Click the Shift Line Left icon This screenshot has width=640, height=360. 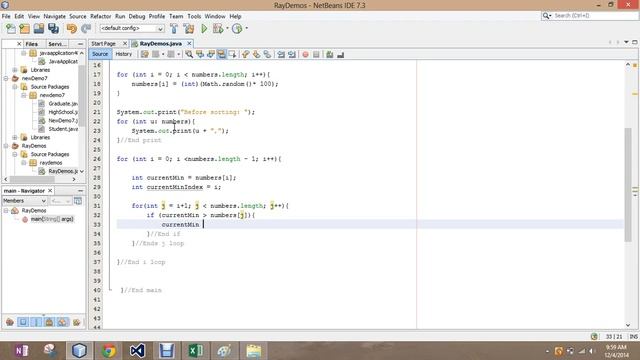[x=281, y=54]
